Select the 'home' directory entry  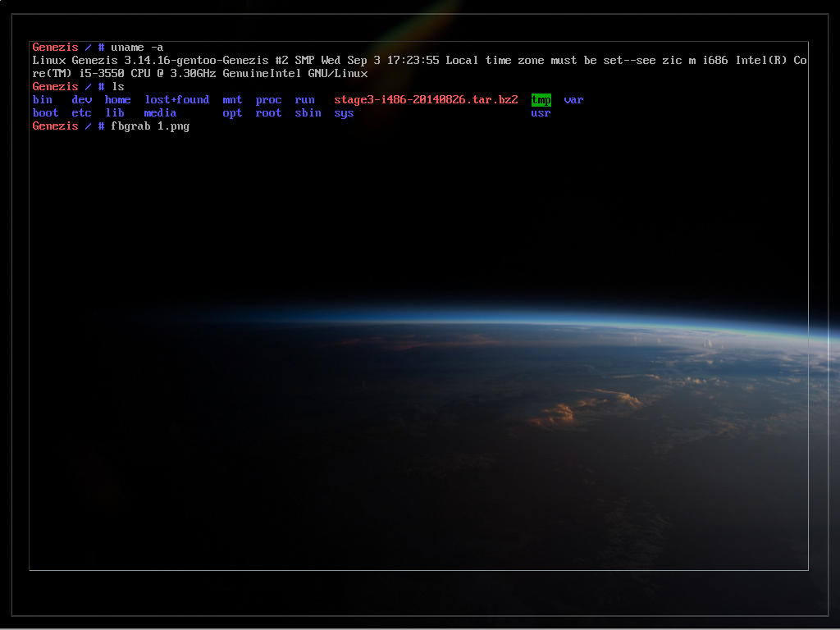tap(117, 100)
